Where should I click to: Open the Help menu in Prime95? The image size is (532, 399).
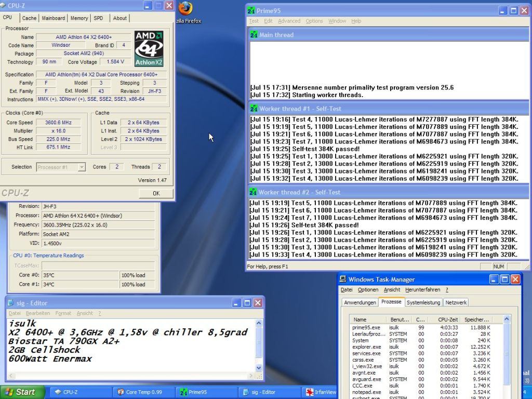pyautogui.click(x=356, y=21)
